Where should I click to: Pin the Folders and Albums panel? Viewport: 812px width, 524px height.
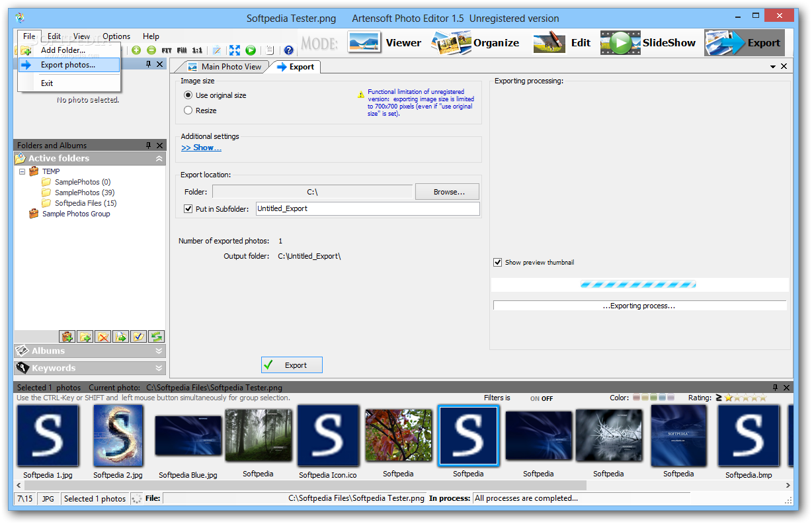148,146
